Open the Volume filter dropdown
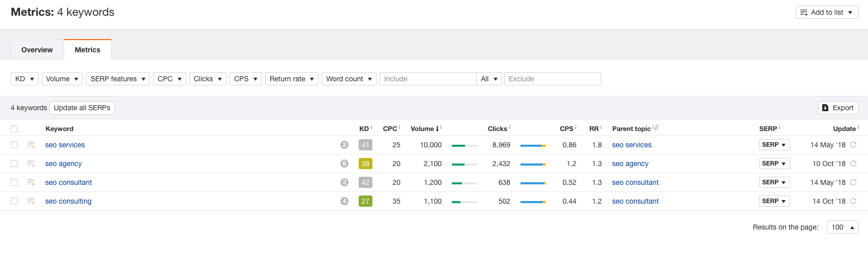This screenshot has width=868, height=258. coord(62,79)
